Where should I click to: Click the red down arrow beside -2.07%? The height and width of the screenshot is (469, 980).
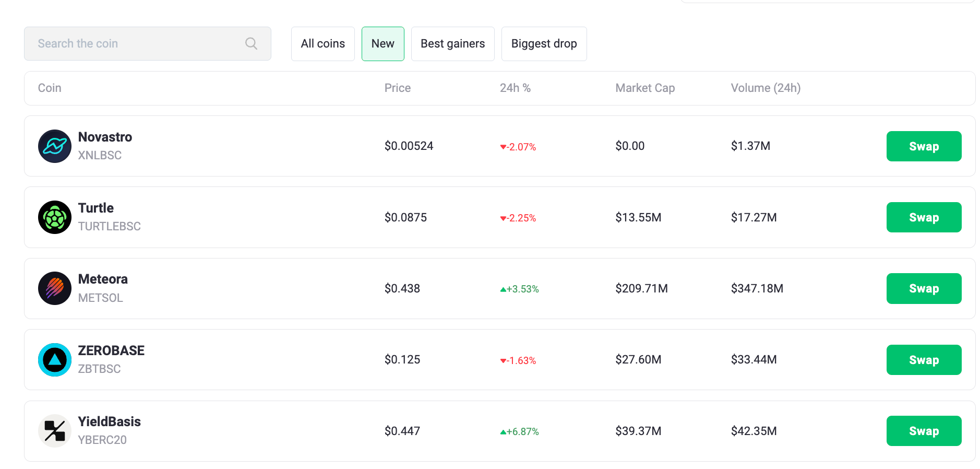click(x=504, y=147)
